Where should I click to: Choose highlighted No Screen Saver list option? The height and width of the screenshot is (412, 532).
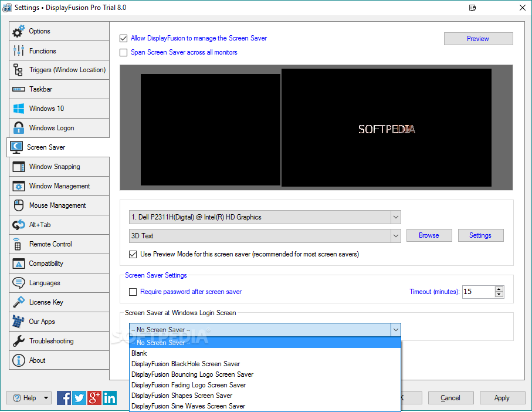(x=265, y=343)
